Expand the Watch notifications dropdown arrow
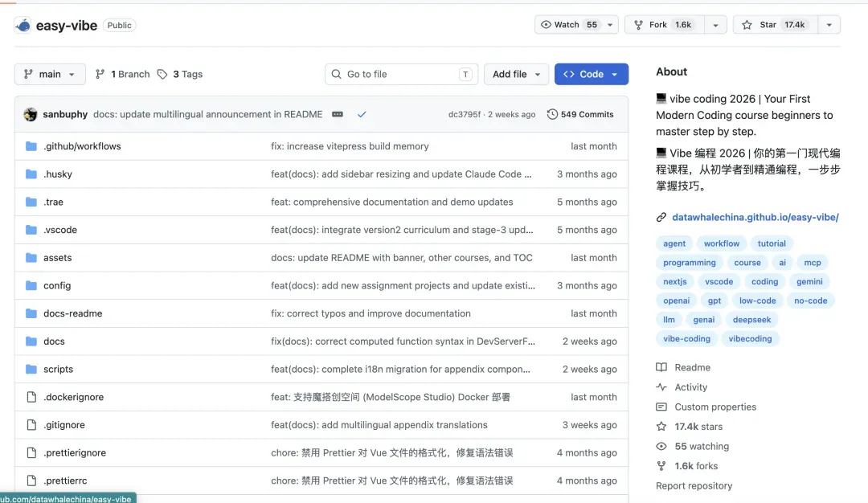Image resolution: width=868 pixels, height=503 pixels. pos(610,25)
